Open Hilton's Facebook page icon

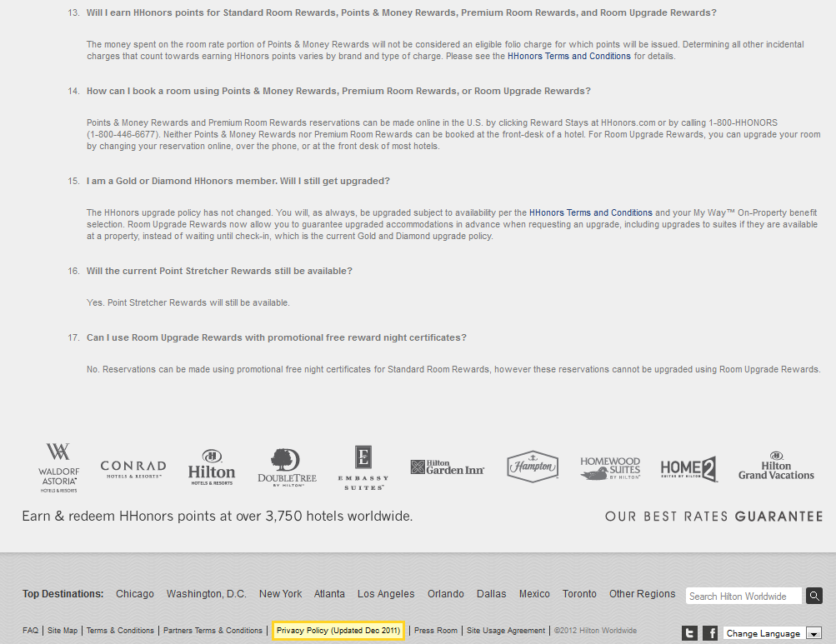click(x=710, y=633)
